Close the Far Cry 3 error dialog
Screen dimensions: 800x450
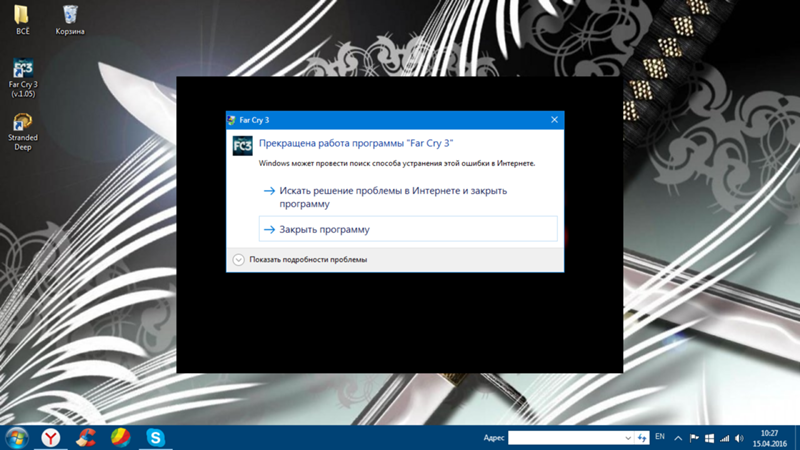point(554,119)
